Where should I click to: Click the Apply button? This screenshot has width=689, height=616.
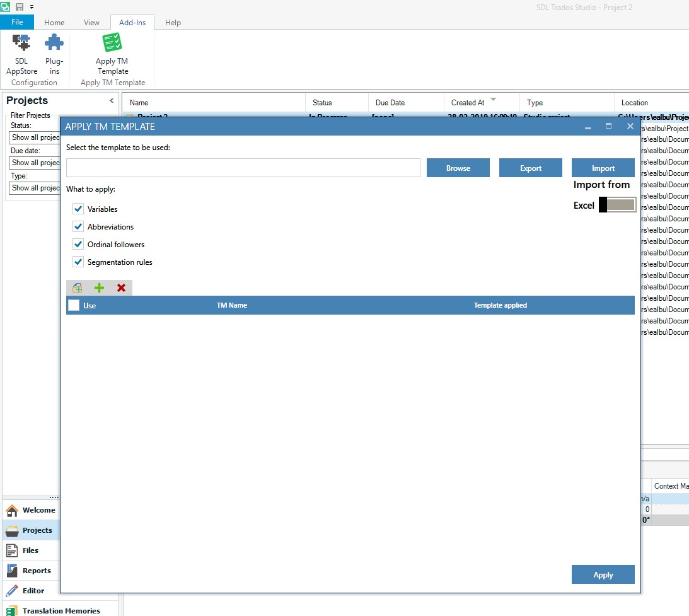click(x=603, y=574)
